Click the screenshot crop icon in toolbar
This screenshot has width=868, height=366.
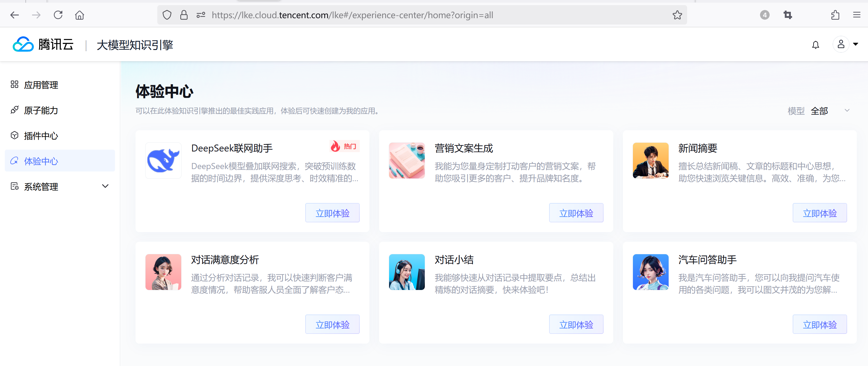[788, 15]
